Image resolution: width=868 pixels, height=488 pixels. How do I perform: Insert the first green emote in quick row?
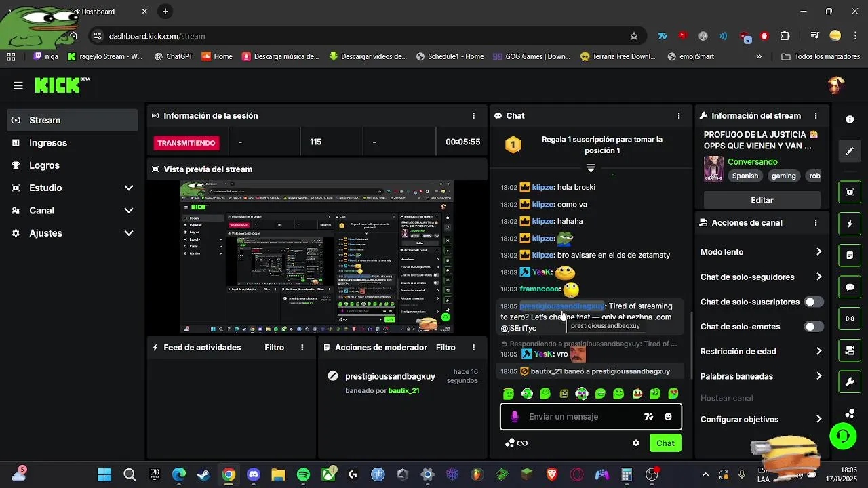pyautogui.click(x=509, y=394)
